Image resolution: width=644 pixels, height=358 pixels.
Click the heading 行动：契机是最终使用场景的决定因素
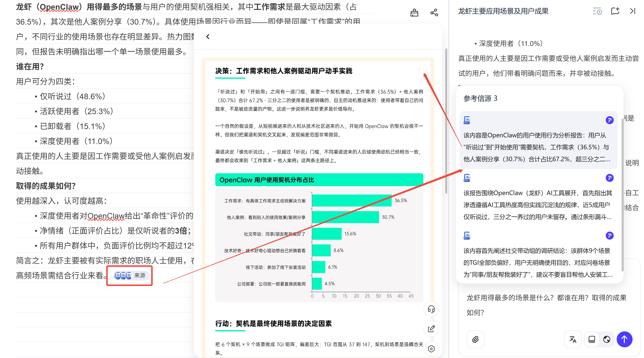[274, 323]
